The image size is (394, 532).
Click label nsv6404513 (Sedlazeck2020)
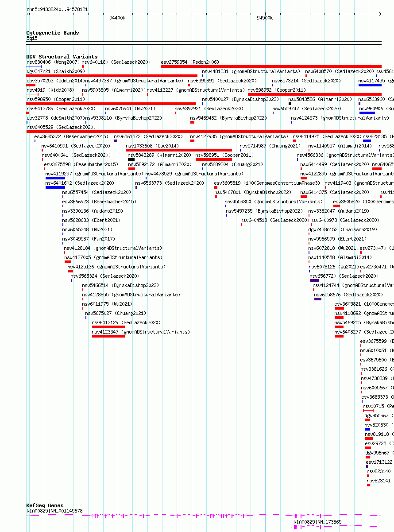(275, 220)
